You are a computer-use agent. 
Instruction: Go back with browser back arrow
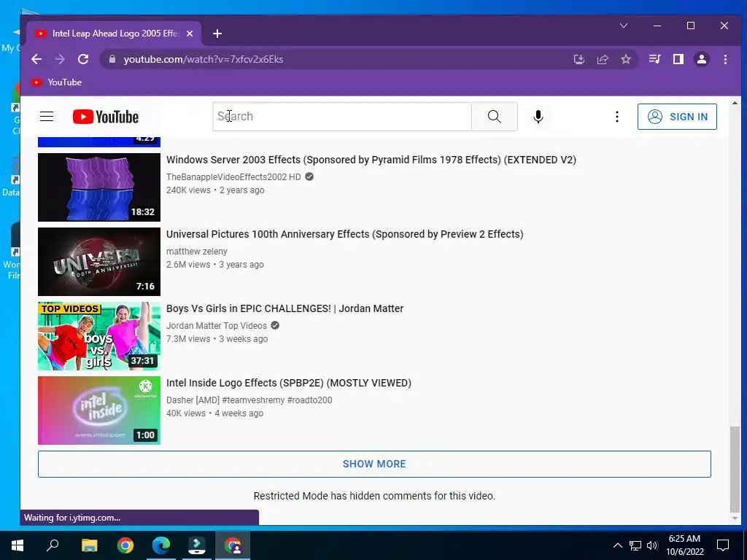[36, 59]
